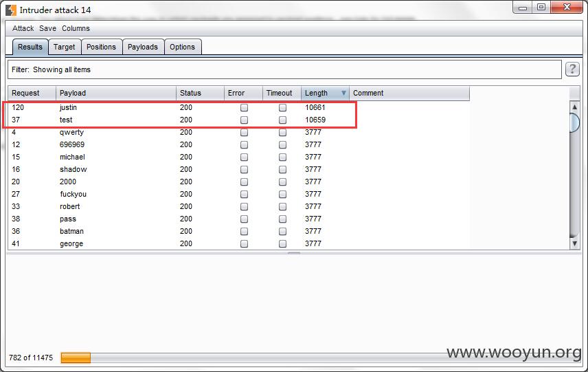Toggle Timeout checkbox in 696969 row
Image resolution: width=588 pixels, height=372 pixels.
[283, 145]
